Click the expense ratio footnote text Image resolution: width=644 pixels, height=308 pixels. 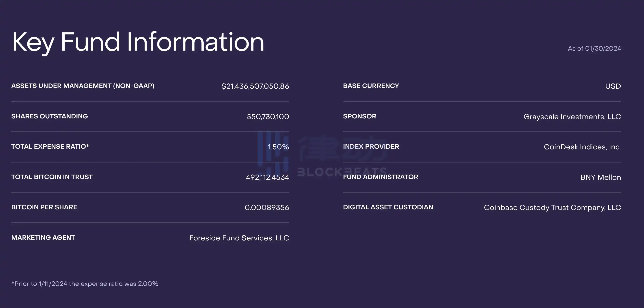coord(85,284)
